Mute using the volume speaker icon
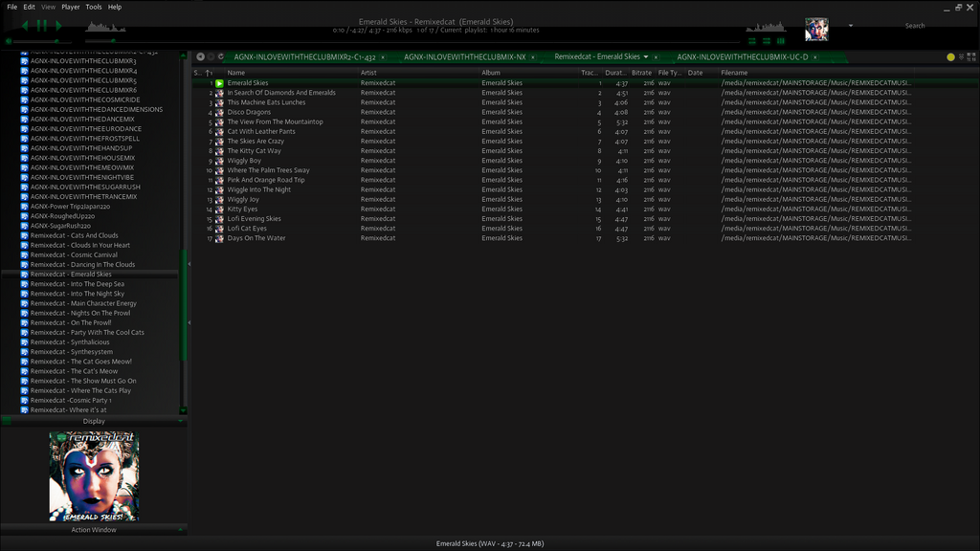 coord(8,41)
